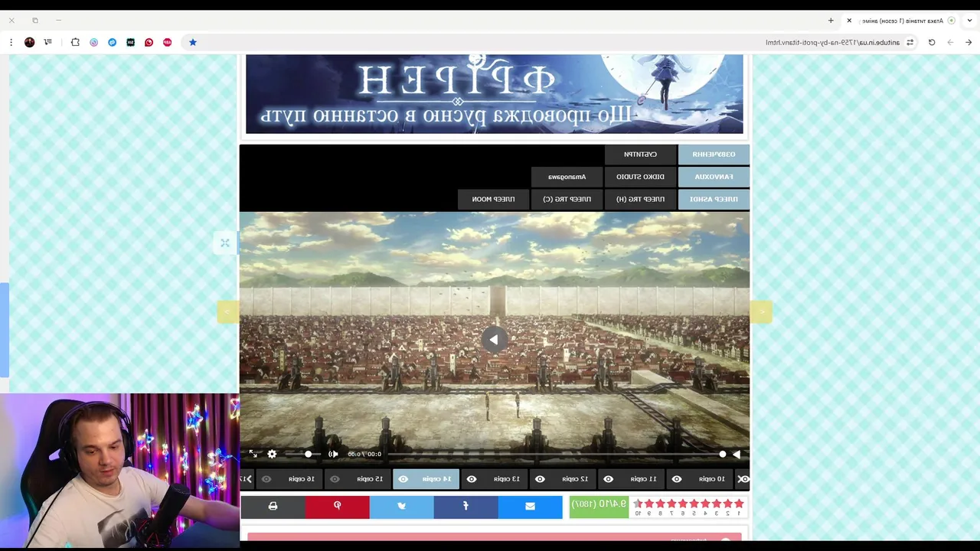Open the player settings gear
The width and height of the screenshot is (980, 551).
272,454
